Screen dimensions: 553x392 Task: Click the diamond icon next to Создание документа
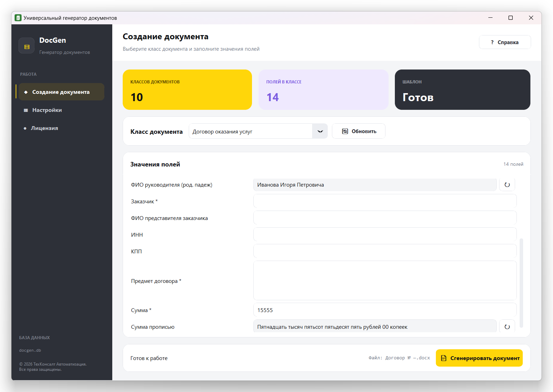[26, 92]
